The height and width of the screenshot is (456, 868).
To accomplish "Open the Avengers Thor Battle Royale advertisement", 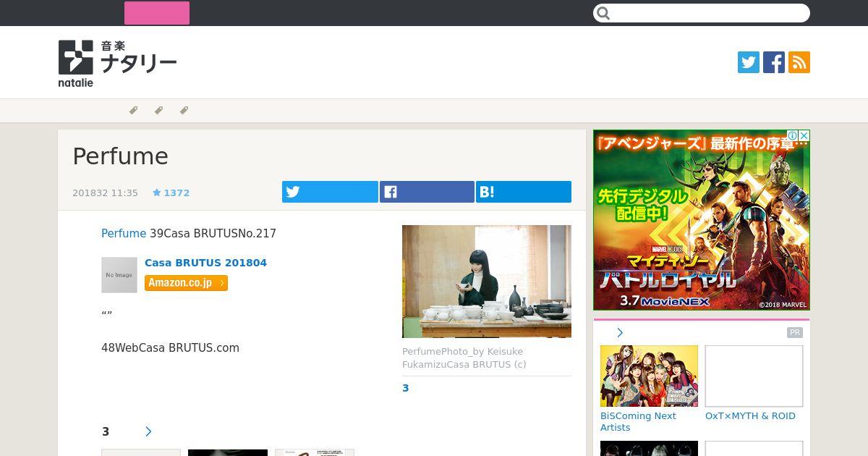I will pos(702,220).
